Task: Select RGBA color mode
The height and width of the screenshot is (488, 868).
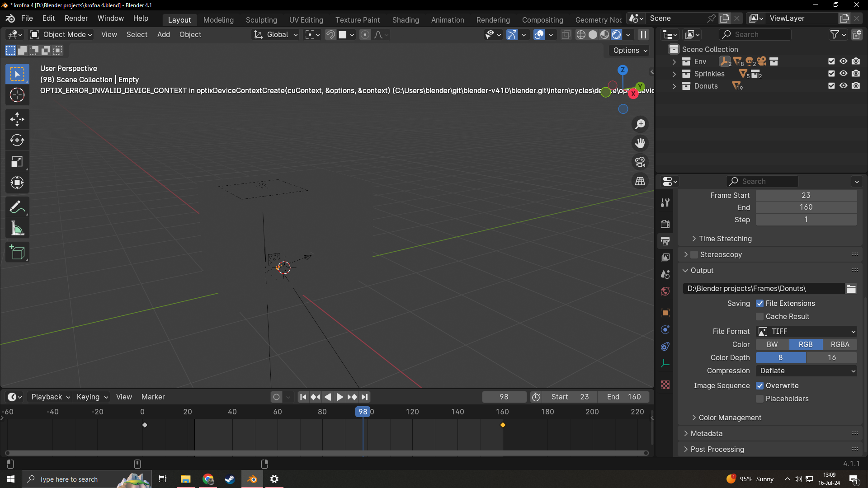Action: coord(840,345)
